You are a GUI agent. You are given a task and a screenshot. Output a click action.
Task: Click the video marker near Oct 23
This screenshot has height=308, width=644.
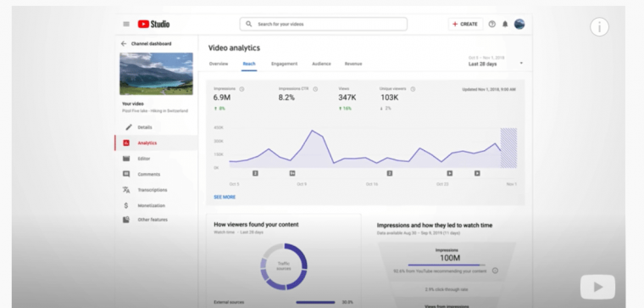pyautogui.click(x=449, y=174)
